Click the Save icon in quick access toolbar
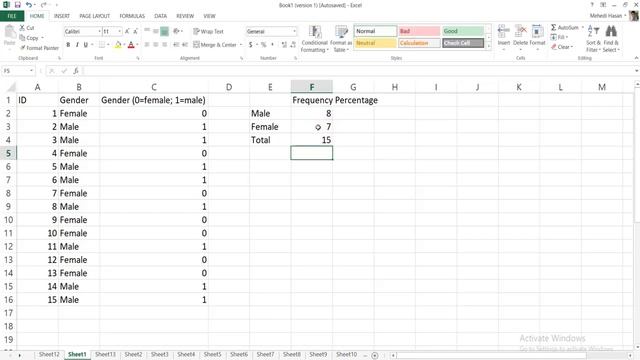This screenshot has height=360, width=640. tap(18, 5)
